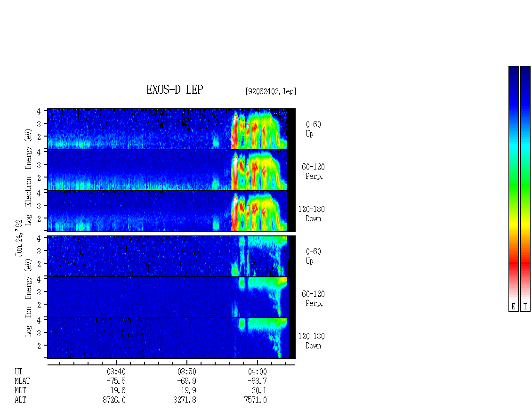Click the MLAT value -69.9

[x=186, y=381]
